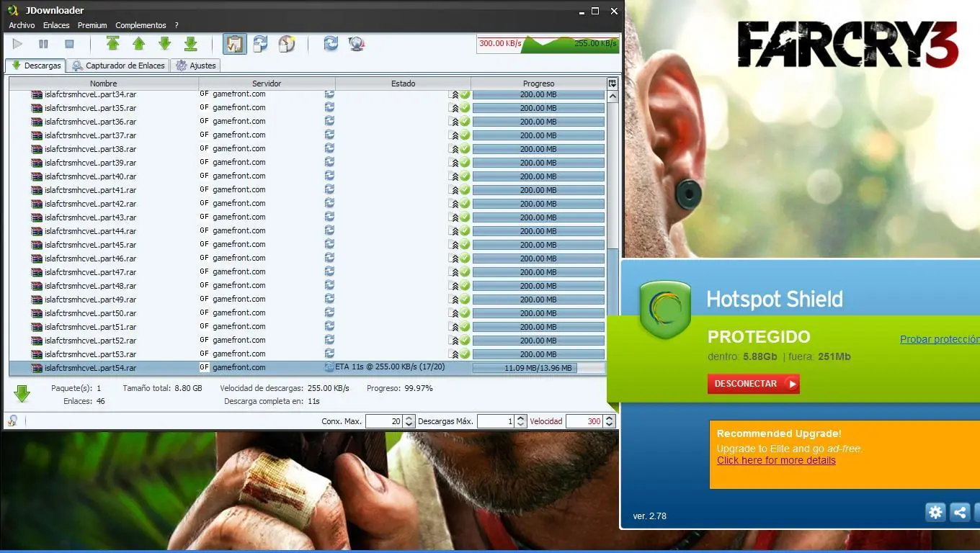Open the Premium menu
Screen dimensions: 980x553
(92, 25)
